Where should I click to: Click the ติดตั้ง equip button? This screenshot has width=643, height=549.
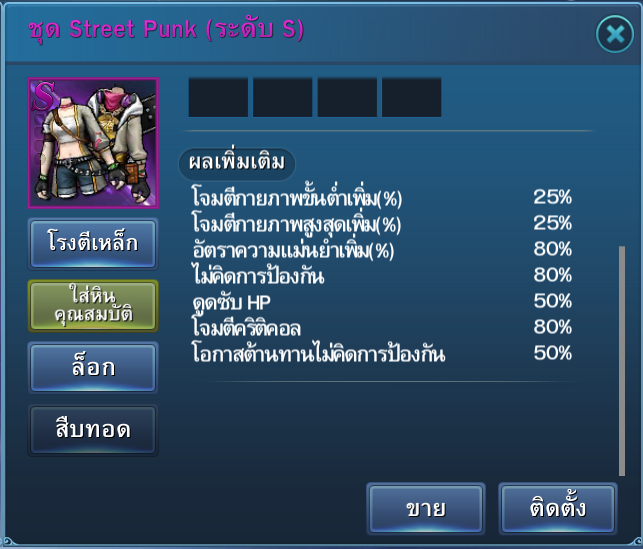point(558,509)
